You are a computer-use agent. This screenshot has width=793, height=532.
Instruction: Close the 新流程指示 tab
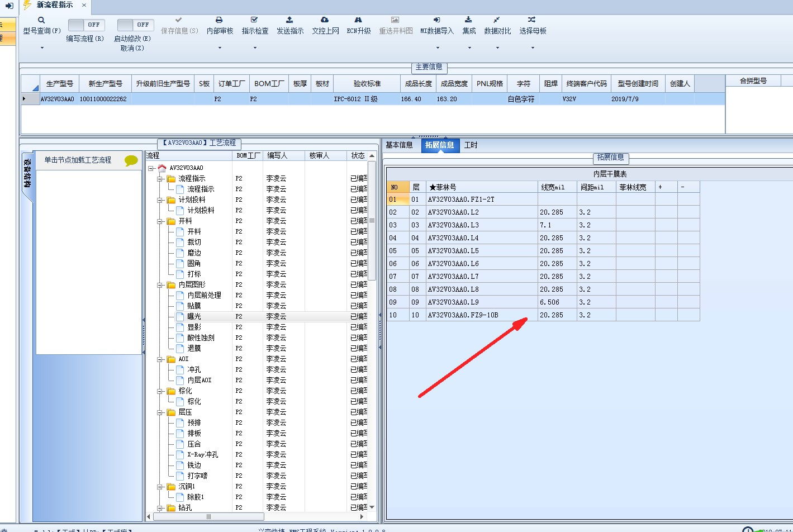coord(84,5)
